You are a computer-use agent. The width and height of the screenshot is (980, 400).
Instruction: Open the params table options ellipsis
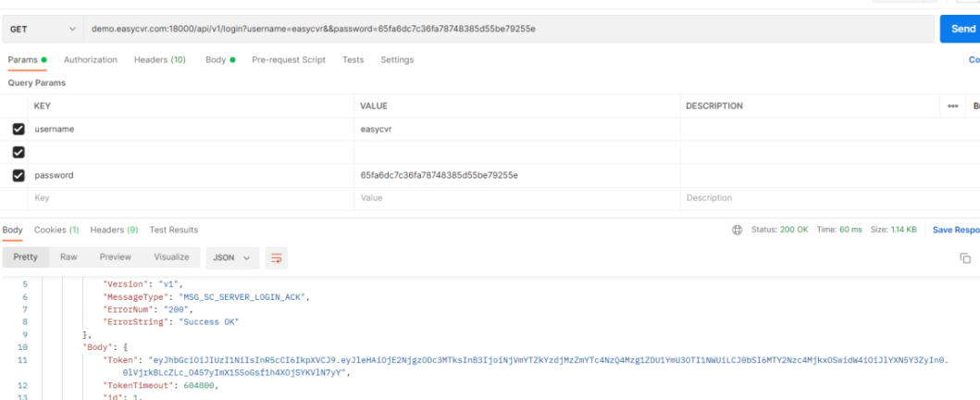point(953,106)
